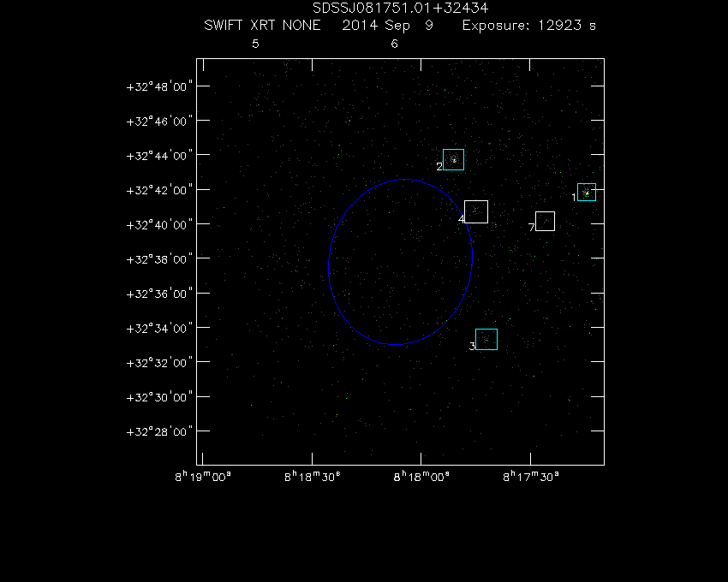Click the right ascension label 8h18m30s
The height and width of the screenshot is (582, 728).
(312, 477)
